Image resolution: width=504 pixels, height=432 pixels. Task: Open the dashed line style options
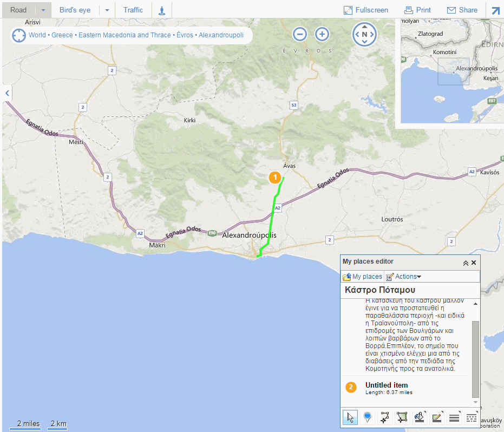471,417
